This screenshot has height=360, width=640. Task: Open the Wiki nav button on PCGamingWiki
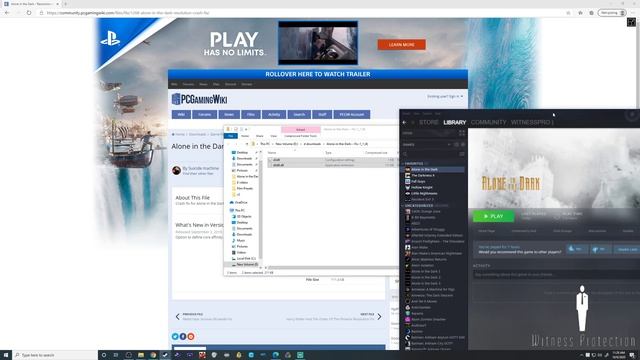pyautogui.click(x=181, y=115)
